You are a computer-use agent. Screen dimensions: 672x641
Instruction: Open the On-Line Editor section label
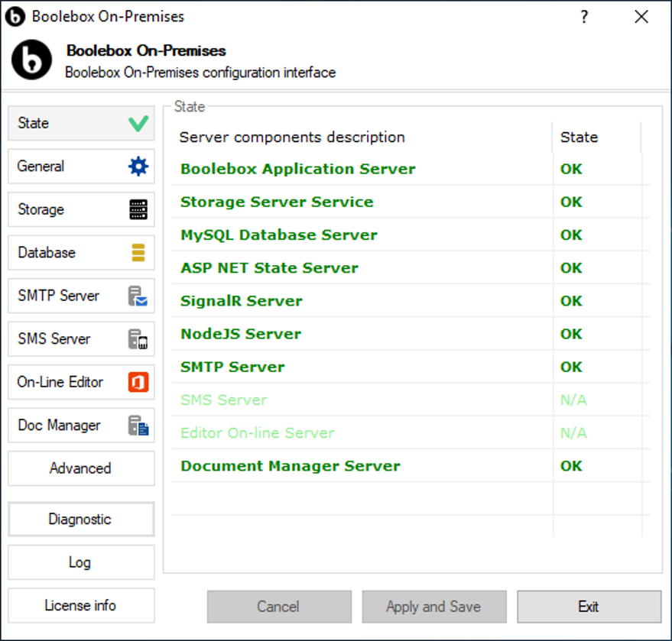tap(60, 382)
